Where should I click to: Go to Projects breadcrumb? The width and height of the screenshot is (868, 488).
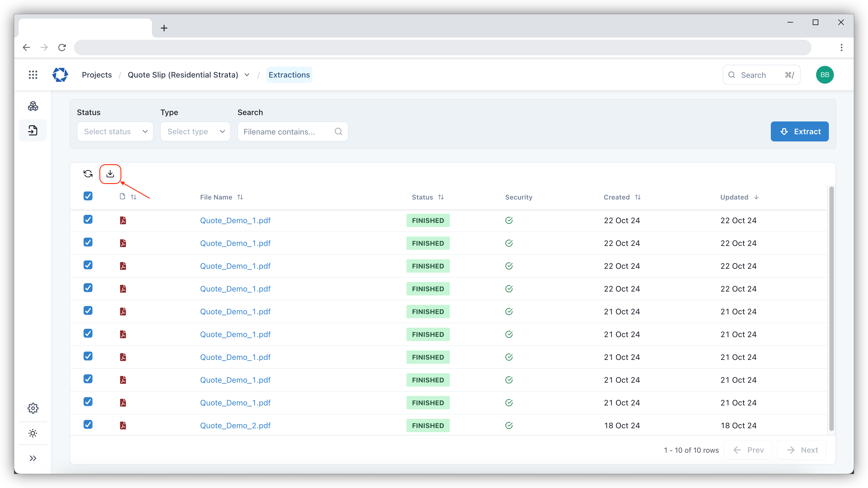point(97,75)
